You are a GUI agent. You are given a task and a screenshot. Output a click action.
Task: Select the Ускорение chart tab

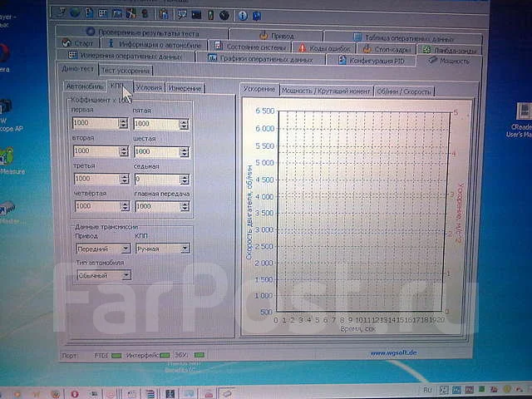(x=259, y=89)
